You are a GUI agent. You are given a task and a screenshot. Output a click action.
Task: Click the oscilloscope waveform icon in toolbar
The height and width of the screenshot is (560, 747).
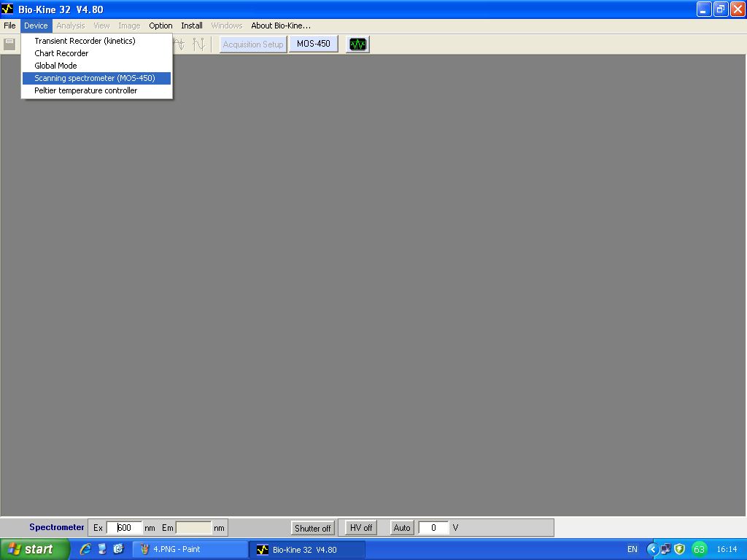[357, 44]
